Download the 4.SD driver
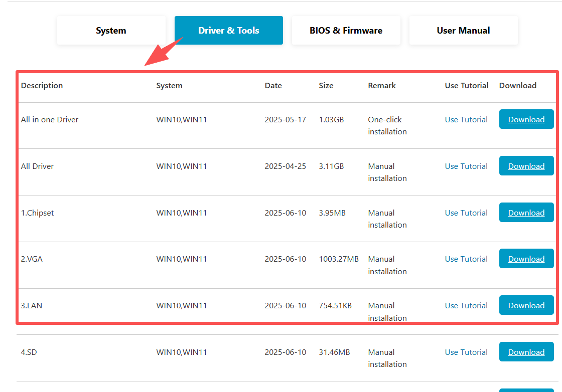 pos(526,352)
